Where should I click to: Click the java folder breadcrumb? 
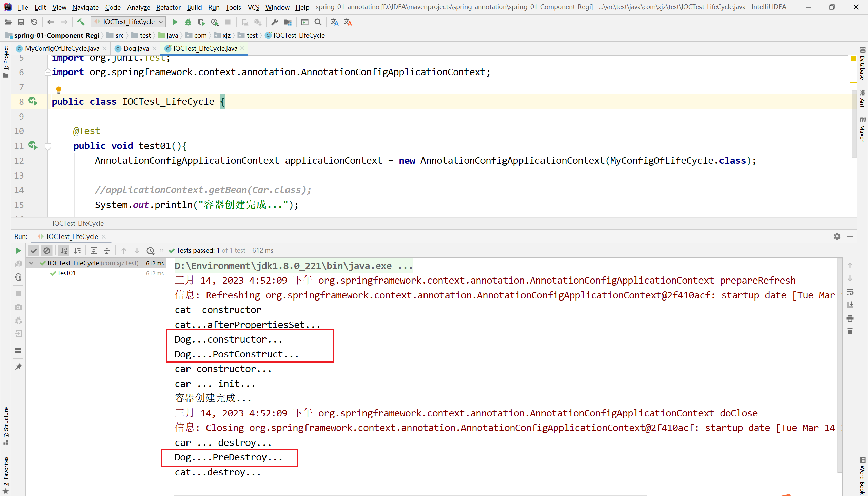point(168,35)
